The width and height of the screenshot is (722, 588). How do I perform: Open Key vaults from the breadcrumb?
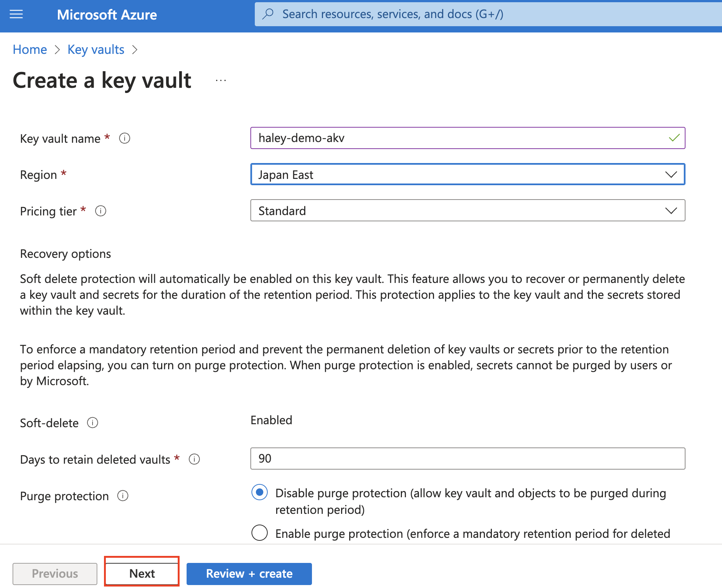pyautogui.click(x=96, y=49)
